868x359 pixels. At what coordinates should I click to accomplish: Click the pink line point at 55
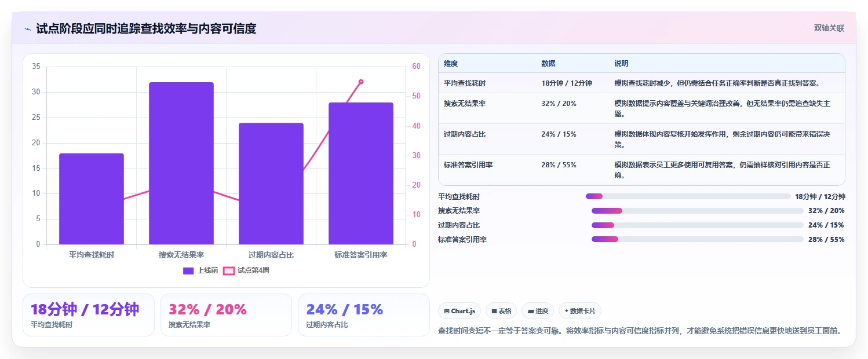(x=361, y=82)
